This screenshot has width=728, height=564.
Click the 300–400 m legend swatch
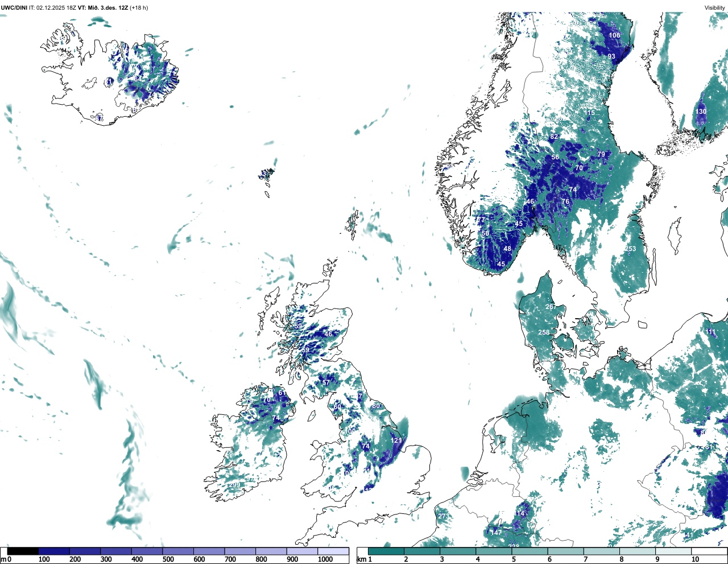click(x=116, y=551)
